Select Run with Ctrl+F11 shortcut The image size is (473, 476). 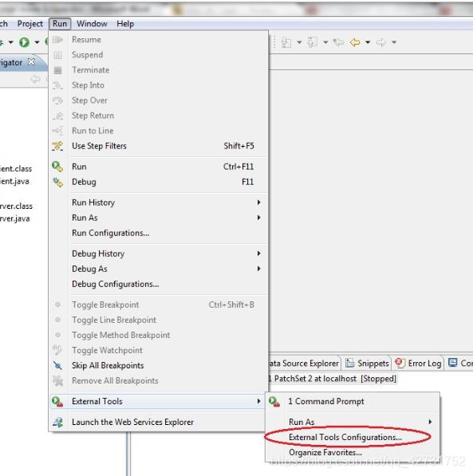click(160, 167)
